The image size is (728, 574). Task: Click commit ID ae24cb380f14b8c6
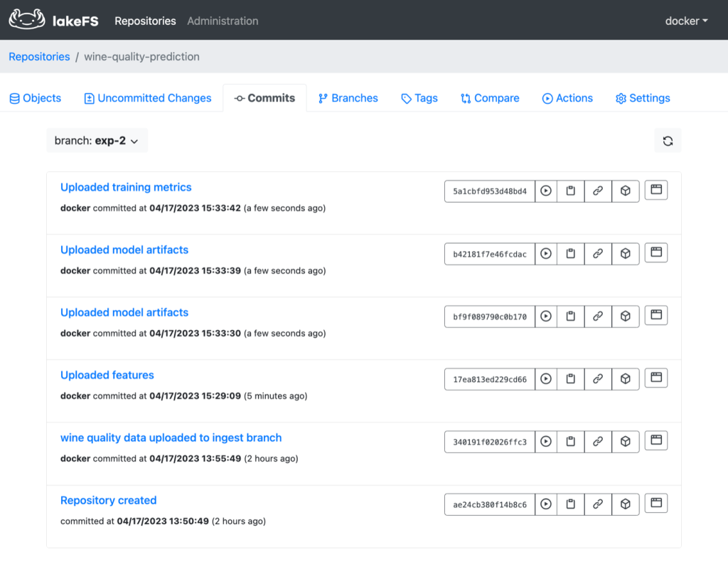[490, 504]
